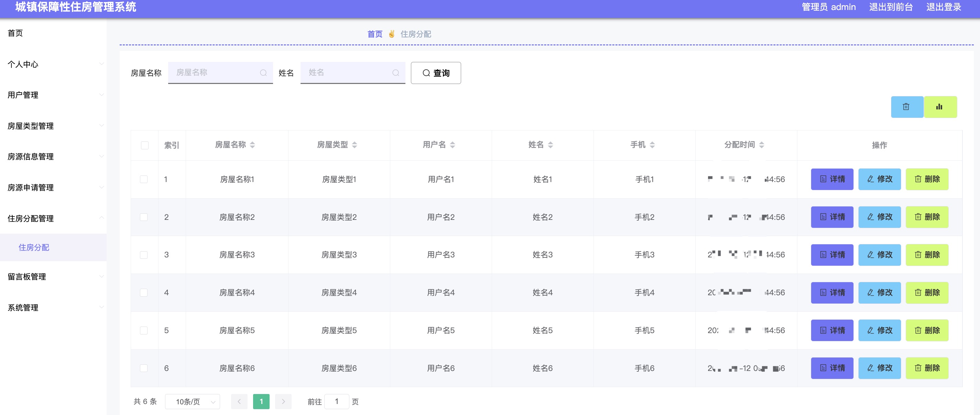Click the 房屋类型4 table cell

click(x=339, y=292)
